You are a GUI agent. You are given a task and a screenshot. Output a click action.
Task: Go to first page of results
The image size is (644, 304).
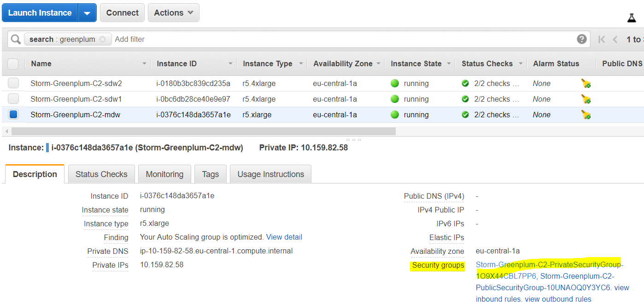602,40
